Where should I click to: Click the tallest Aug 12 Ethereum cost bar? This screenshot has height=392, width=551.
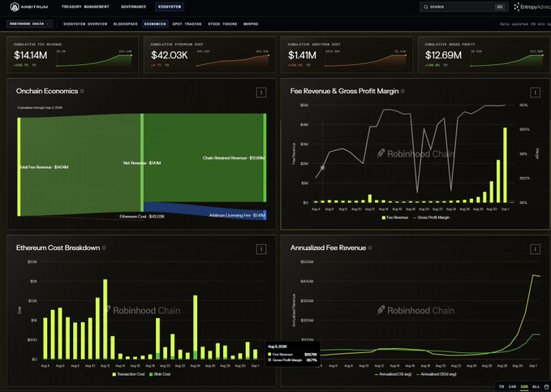pos(105,319)
